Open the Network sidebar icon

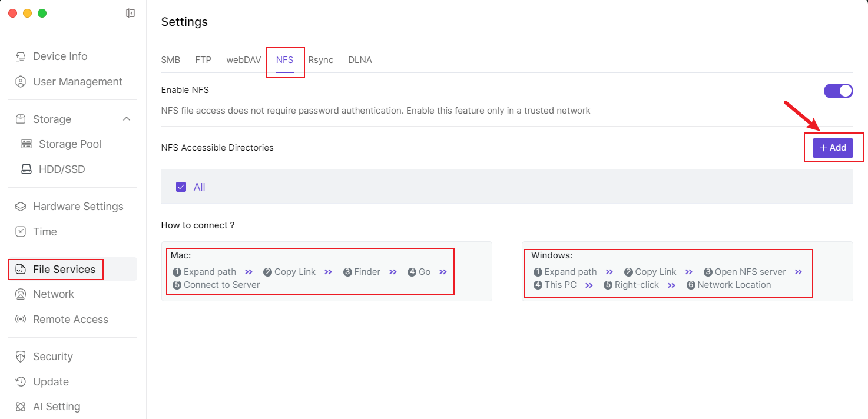[21, 294]
